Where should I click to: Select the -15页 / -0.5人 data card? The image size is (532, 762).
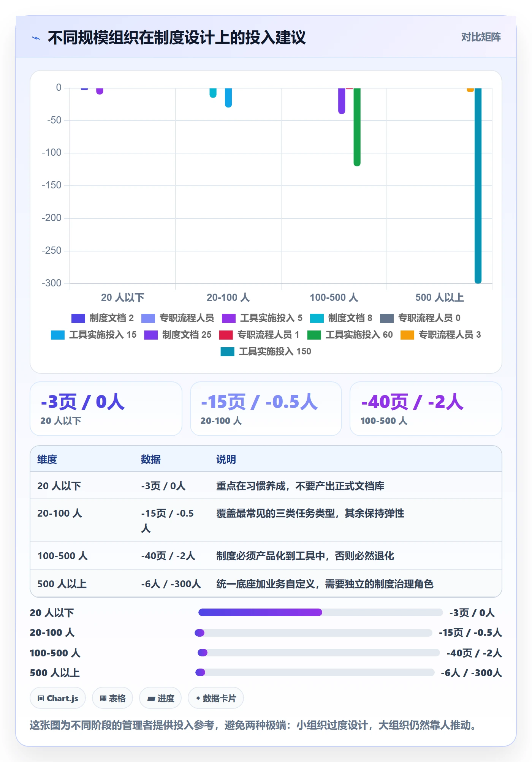[x=266, y=409]
